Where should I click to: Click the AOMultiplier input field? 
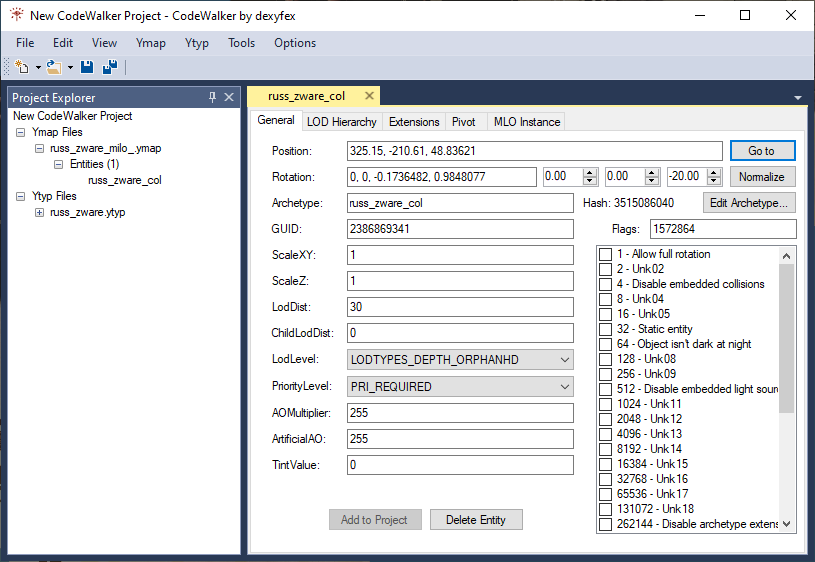(x=461, y=413)
